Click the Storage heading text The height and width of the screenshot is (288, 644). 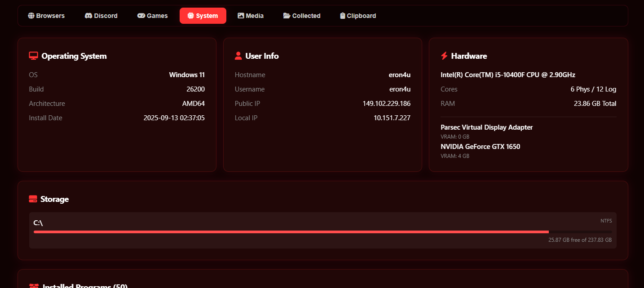point(54,199)
